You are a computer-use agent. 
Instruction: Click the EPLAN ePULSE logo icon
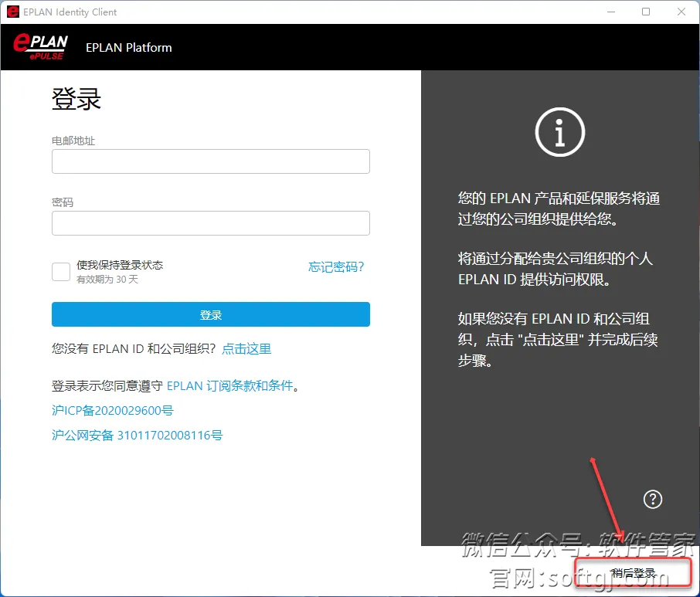pos(39,46)
